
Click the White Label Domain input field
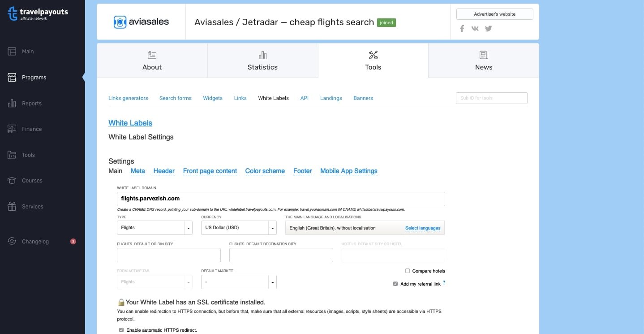tap(281, 199)
